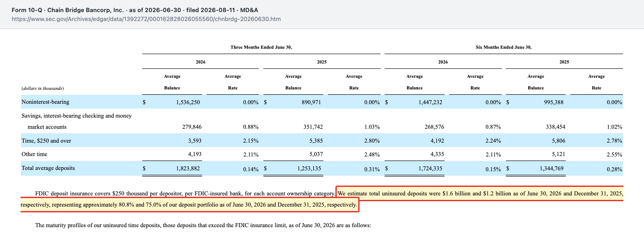This screenshot has height=241, width=644.
Task: Click the 1.02% rate cell
Action: (x=614, y=127)
